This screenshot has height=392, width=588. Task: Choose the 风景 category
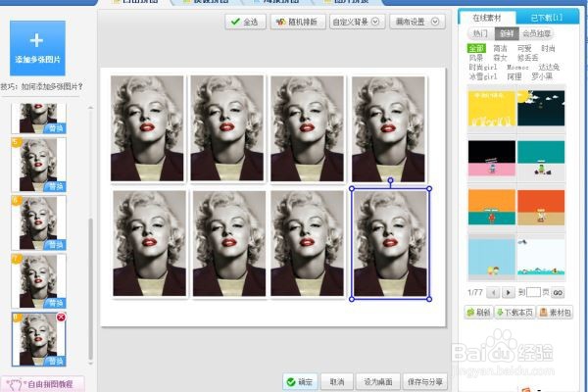[476, 58]
